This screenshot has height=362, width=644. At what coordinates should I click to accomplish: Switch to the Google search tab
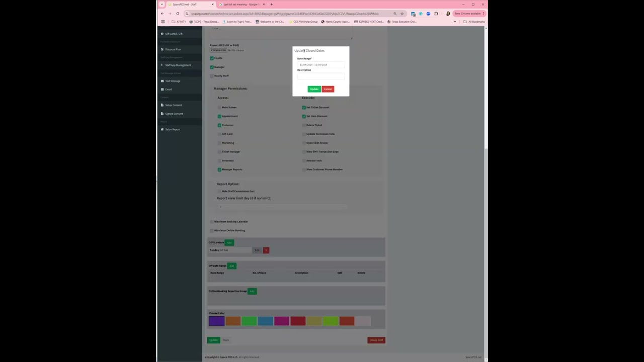(240, 5)
